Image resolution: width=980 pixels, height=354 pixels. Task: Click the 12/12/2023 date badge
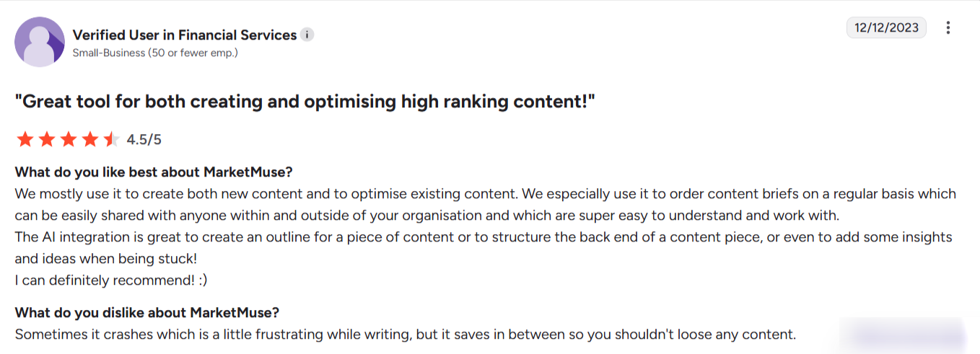coord(886,27)
